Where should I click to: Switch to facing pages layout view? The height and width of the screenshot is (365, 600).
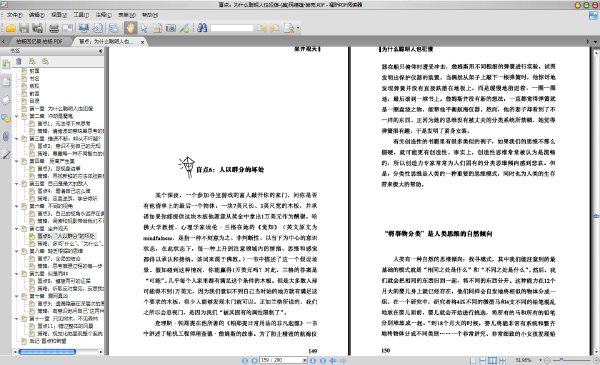pos(492,360)
